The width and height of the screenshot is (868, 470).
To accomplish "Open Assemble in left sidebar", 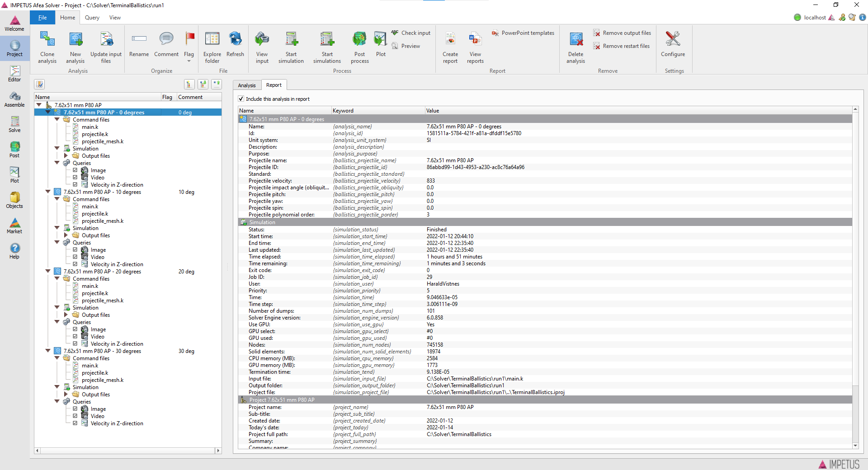I will click(x=14, y=99).
